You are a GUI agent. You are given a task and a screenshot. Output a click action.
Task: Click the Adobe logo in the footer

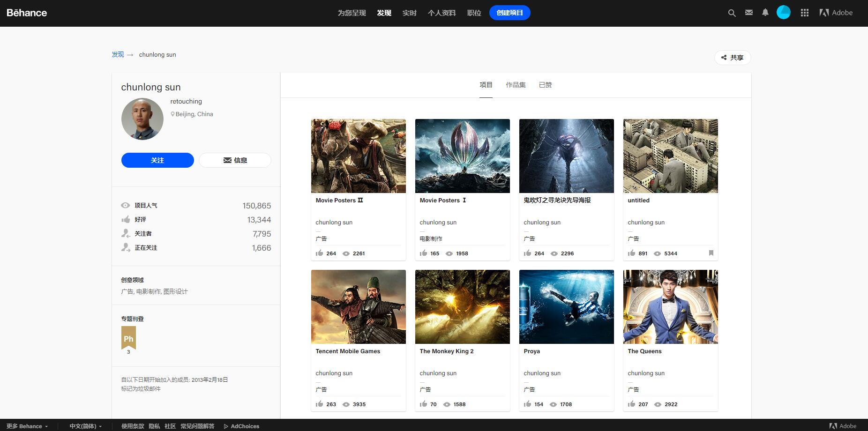click(x=843, y=426)
